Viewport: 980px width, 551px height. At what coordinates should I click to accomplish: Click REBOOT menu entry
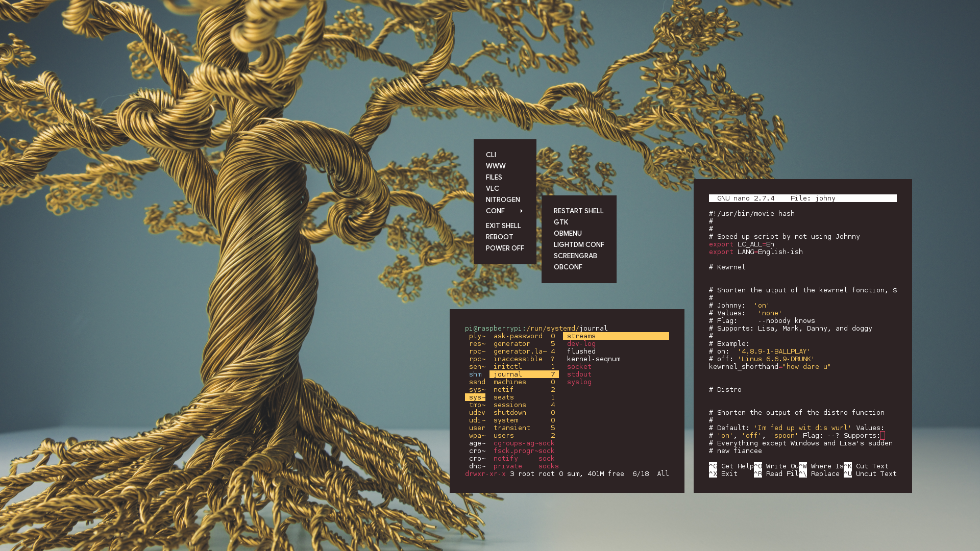pos(499,237)
